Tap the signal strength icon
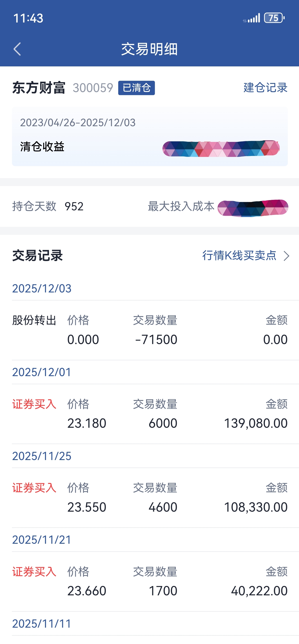The height and width of the screenshot is (644, 299). click(252, 18)
